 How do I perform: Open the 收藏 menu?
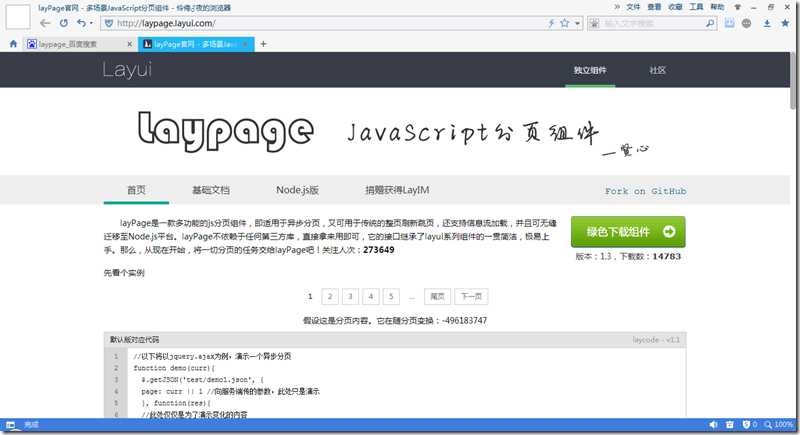point(675,7)
